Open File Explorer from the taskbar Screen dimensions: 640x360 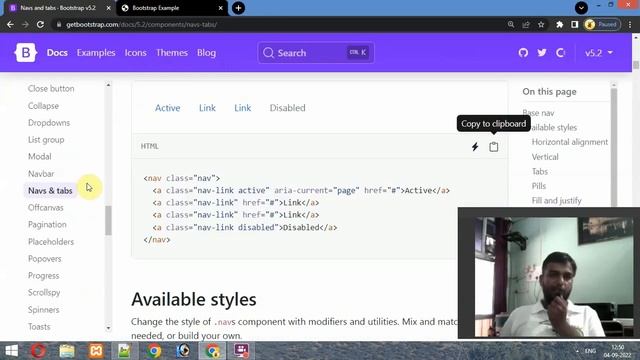[67, 351]
